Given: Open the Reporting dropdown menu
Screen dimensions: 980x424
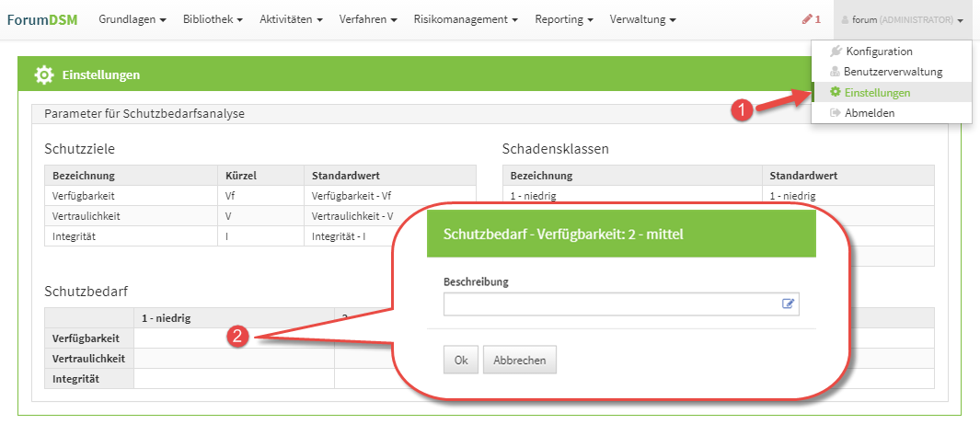Looking at the screenshot, I should (x=564, y=19).
